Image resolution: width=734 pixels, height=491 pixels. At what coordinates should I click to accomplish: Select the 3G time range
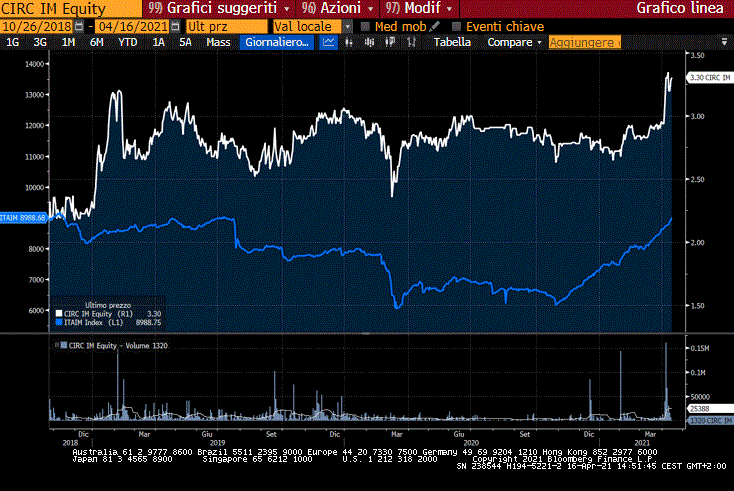coord(40,42)
